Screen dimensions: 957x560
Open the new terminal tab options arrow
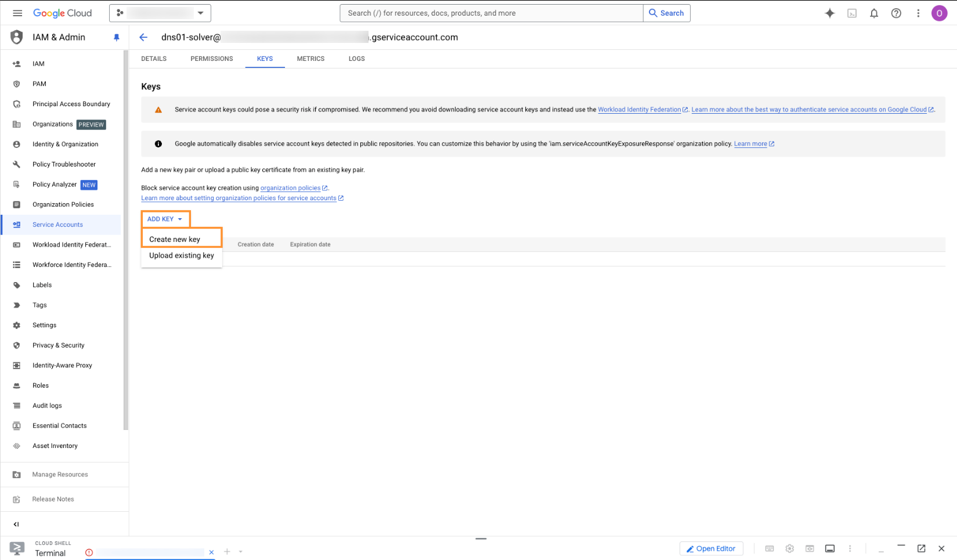pos(240,552)
